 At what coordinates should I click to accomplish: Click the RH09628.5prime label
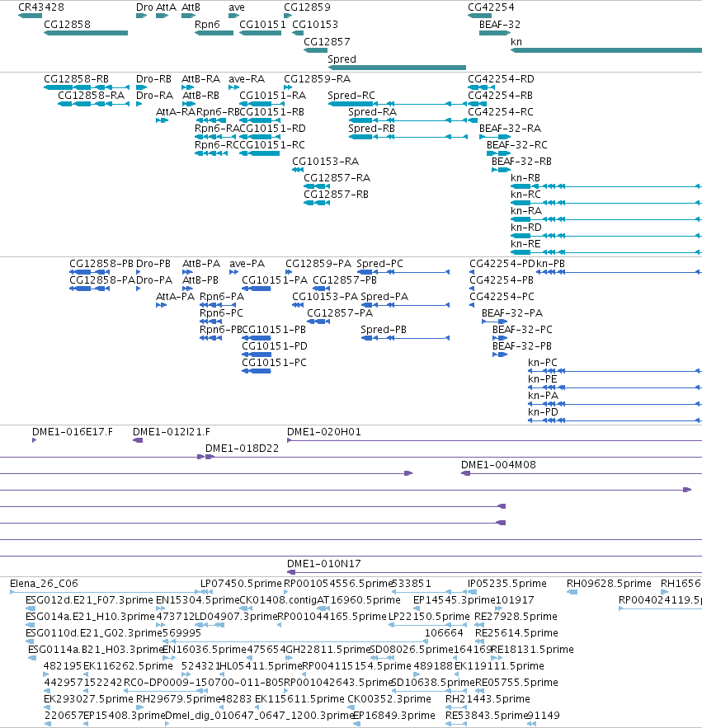coord(609,584)
